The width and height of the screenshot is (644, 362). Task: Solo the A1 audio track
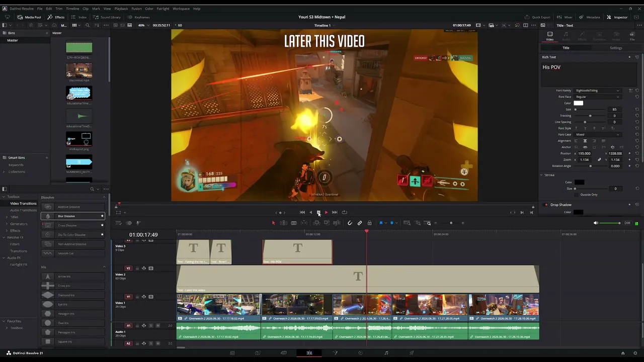(151, 325)
